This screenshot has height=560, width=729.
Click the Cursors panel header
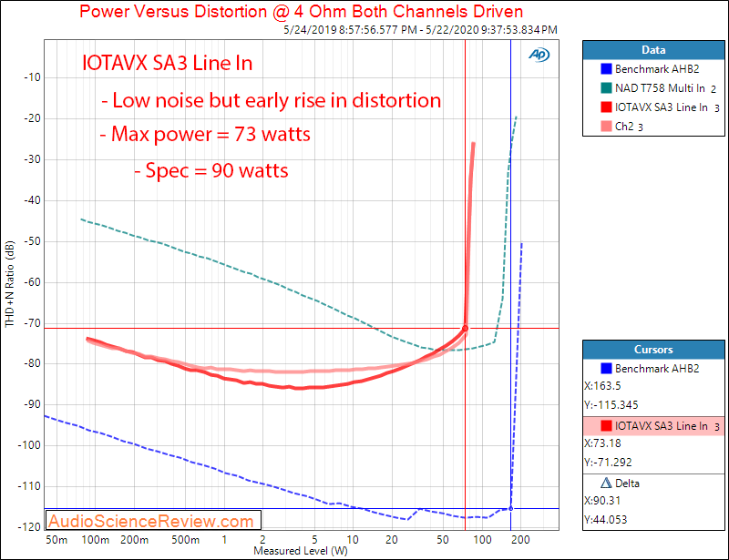click(653, 350)
